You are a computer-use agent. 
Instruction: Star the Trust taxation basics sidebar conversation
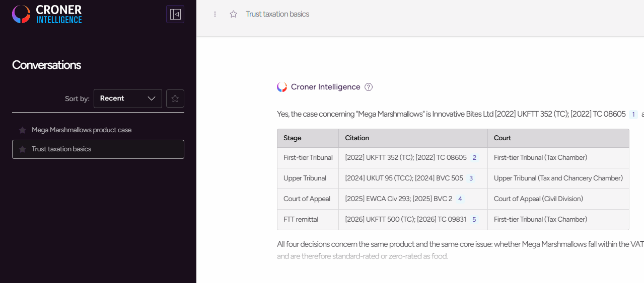(22, 149)
